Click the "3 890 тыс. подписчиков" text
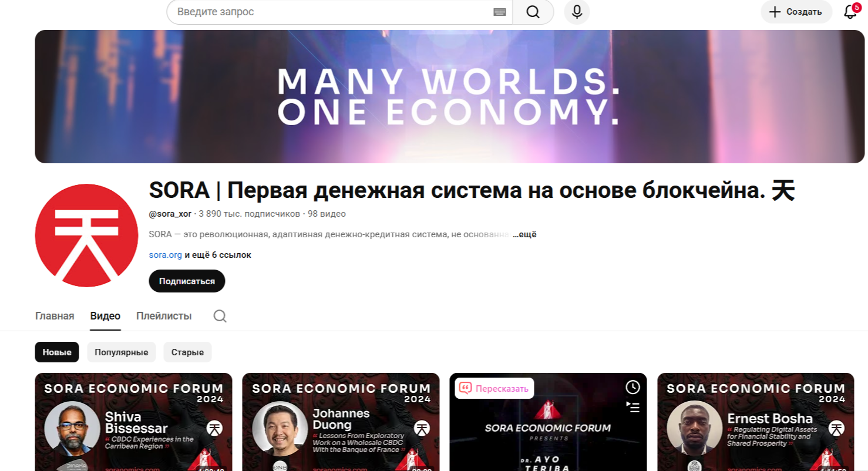Viewport: 868px width, 471px height. coord(250,214)
